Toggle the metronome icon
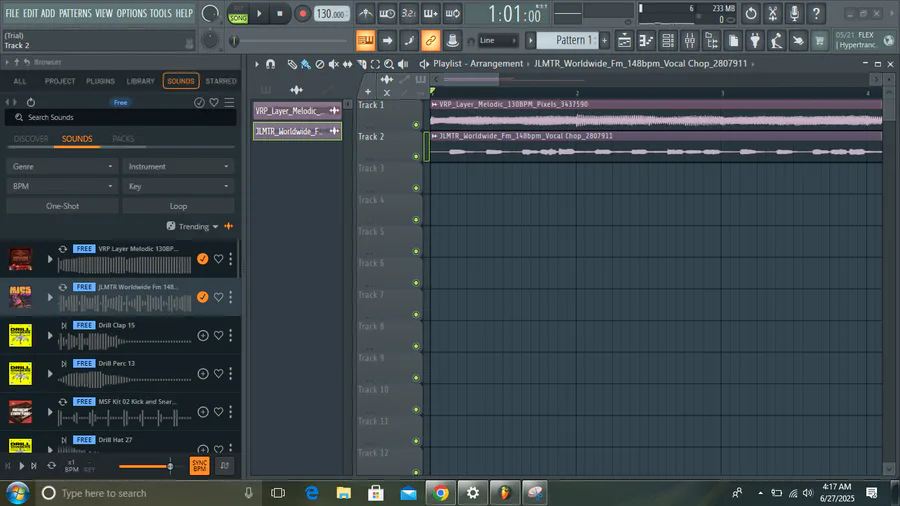This screenshot has width=900, height=506. (366, 13)
